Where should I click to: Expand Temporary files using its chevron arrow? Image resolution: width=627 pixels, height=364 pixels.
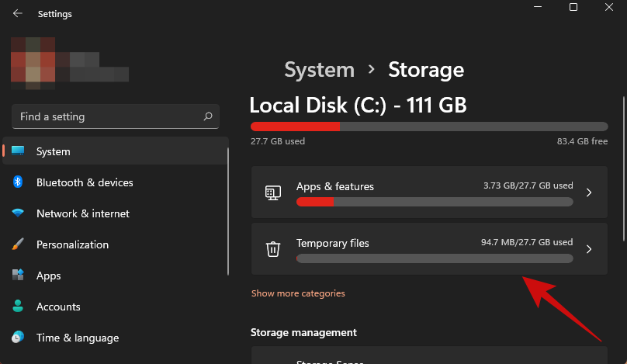tap(589, 249)
